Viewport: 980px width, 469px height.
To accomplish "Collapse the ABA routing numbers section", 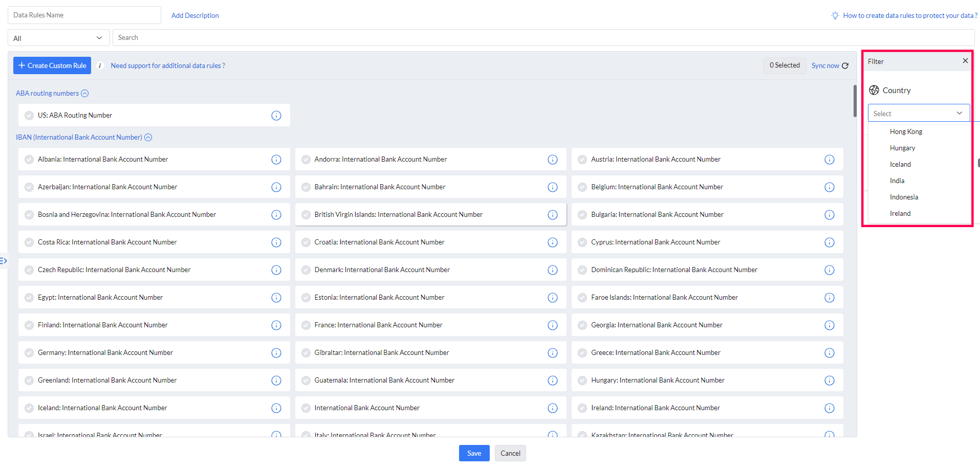I will 85,93.
